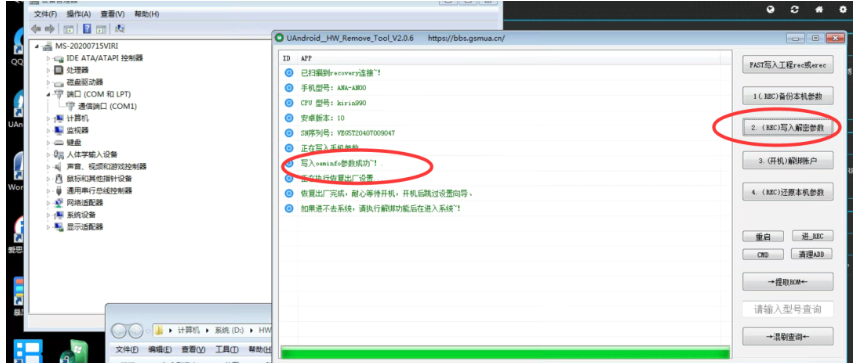Image resolution: width=859 pixels, height=363 pixels.
Task: Click the refresh icon in top-right dark bar
Action: click(x=795, y=9)
